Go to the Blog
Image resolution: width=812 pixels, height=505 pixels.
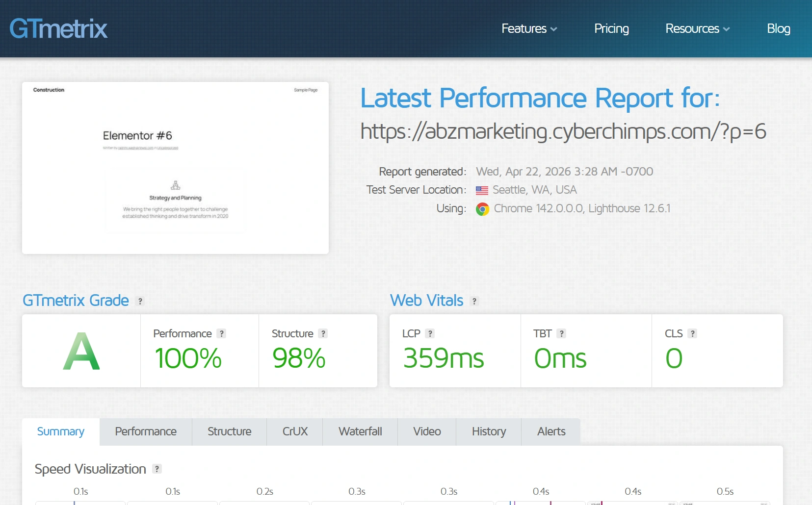point(779,28)
